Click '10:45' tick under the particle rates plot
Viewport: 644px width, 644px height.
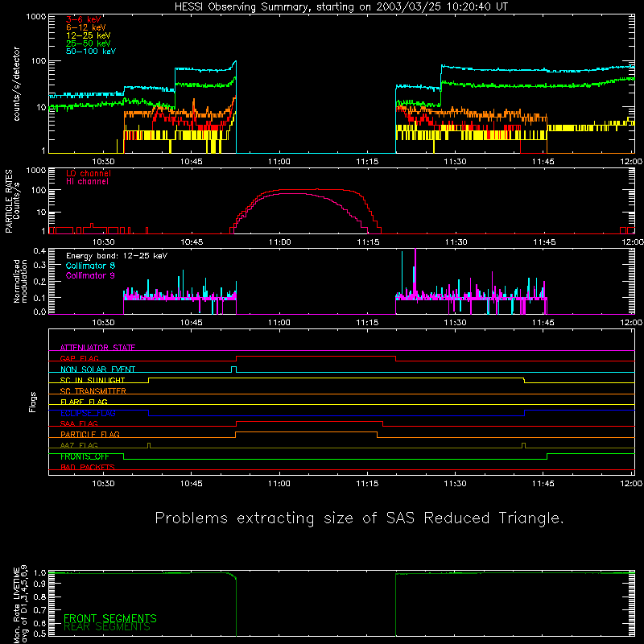(192, 242)
